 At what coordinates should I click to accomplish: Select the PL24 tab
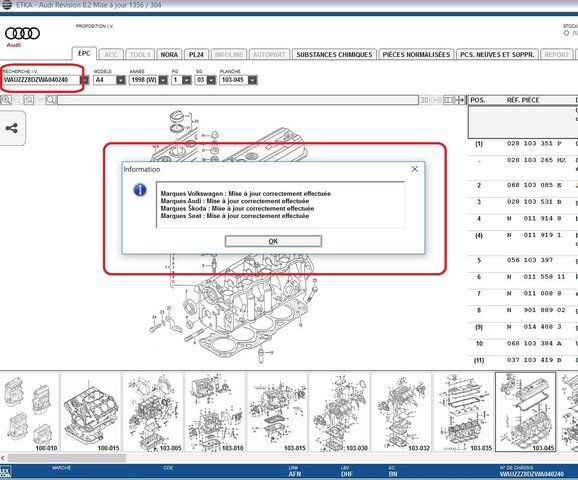click(x=196, y=55)
